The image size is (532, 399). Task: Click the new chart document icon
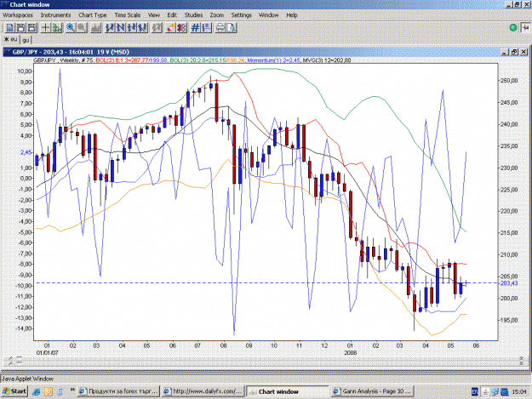[10, 28]
